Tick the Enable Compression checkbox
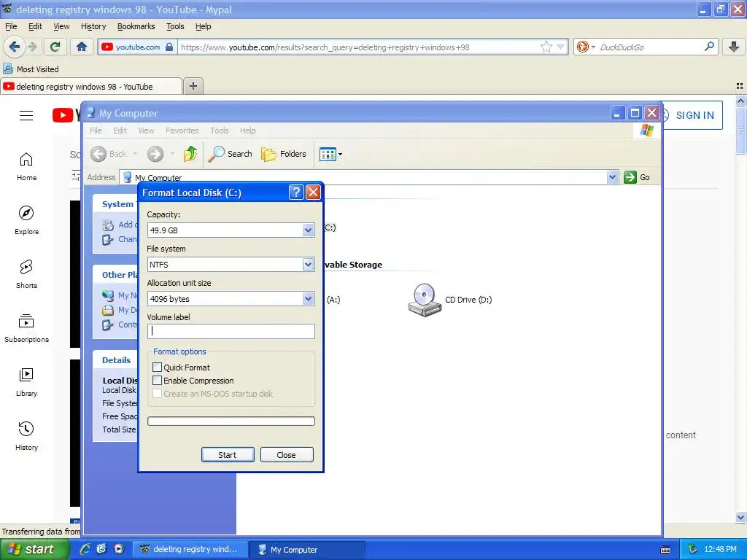This screenshot has width=747, height=560. coord(158,381)
